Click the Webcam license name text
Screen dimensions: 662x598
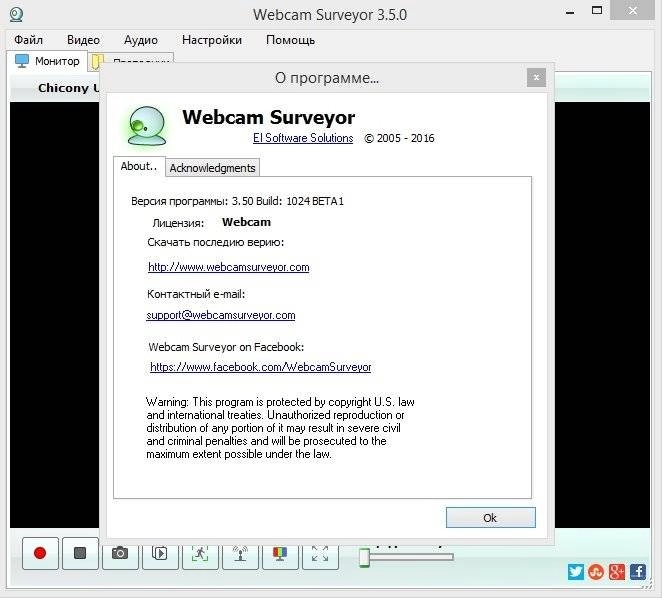point(247,222)
